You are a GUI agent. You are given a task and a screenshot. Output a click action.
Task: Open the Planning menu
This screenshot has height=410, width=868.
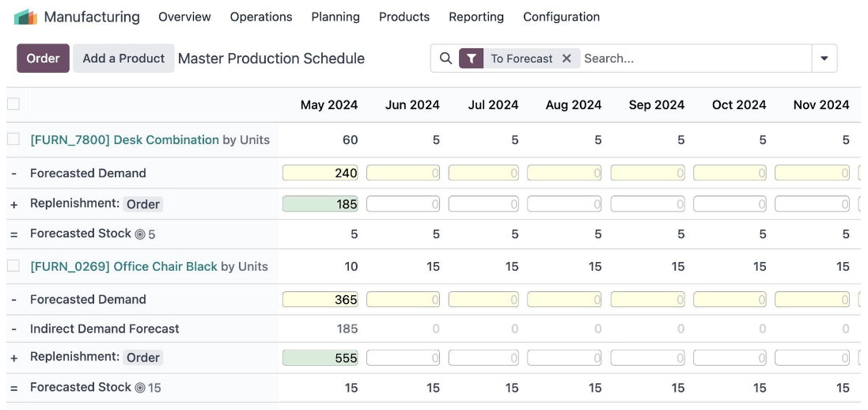point(335,17)
